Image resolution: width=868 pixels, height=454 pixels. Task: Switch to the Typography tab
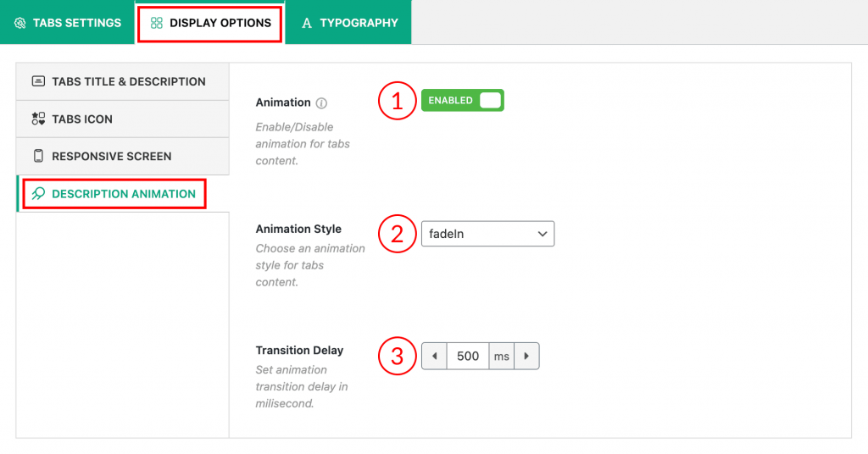coord(348,23)
